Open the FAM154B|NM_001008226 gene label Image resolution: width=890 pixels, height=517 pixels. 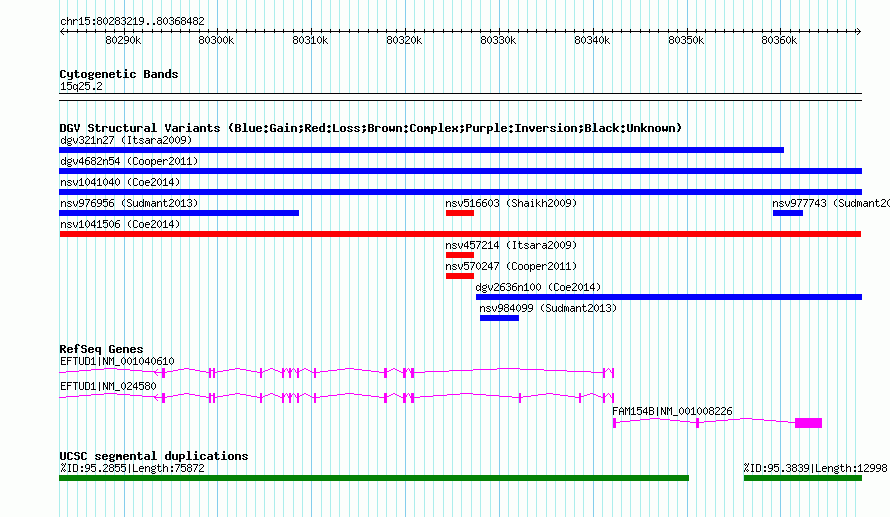pos(672,411)
